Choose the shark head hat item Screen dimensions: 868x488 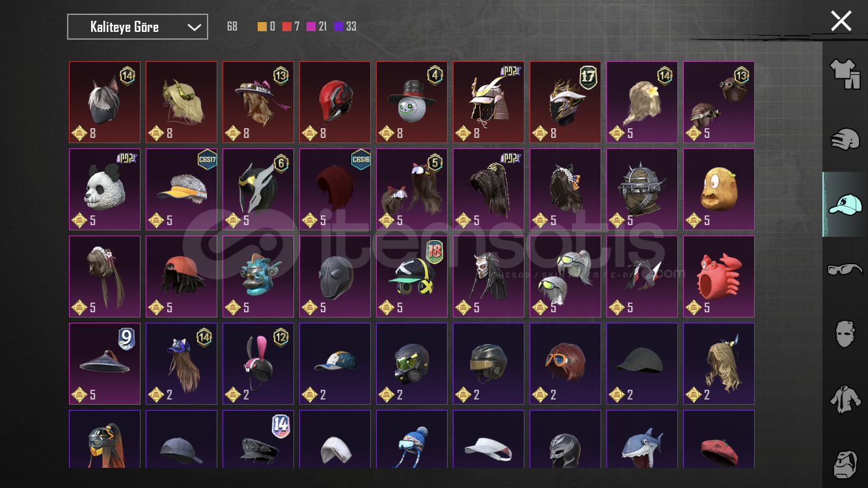click(x=642, y=439)
